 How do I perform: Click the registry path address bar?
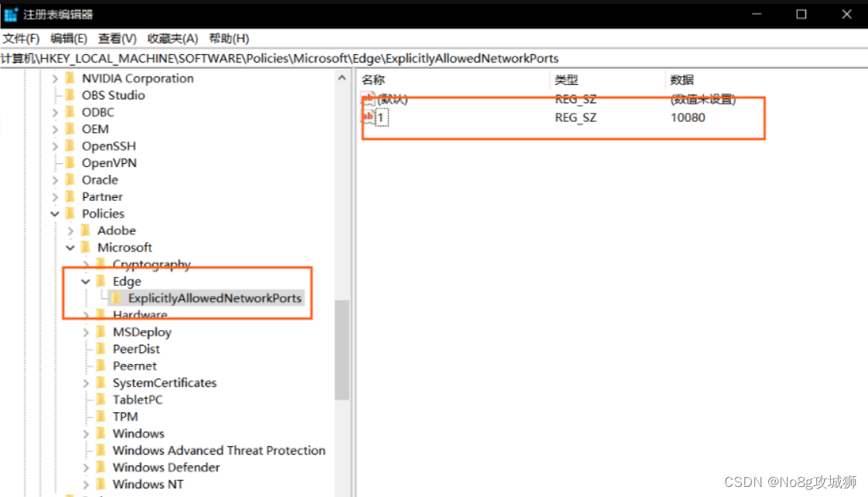(433, 58)
